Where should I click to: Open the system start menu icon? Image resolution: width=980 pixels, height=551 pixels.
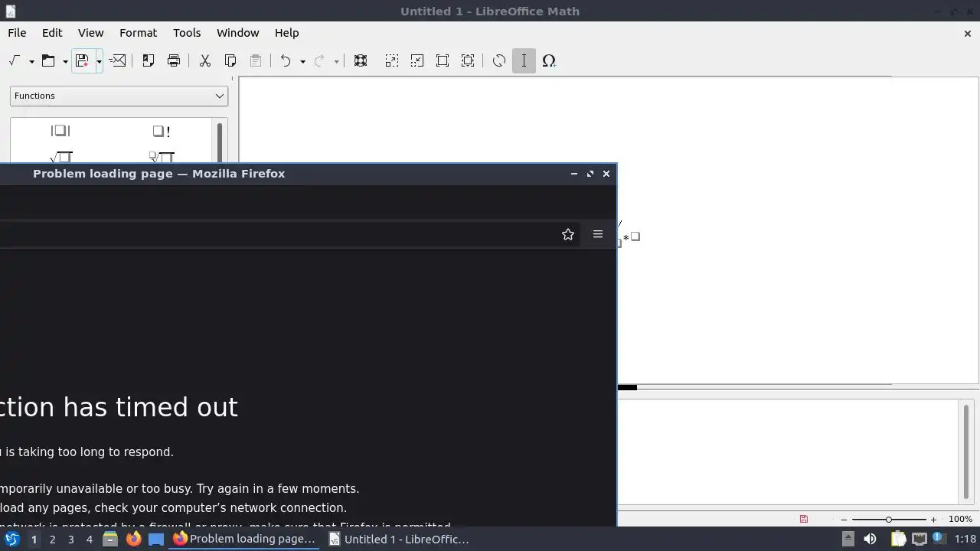(11, 539)
